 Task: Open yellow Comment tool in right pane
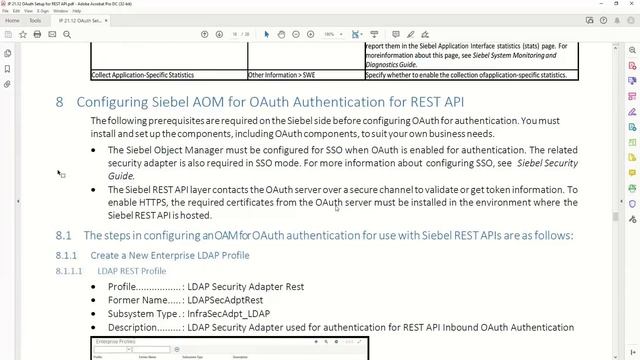(632, 173)
